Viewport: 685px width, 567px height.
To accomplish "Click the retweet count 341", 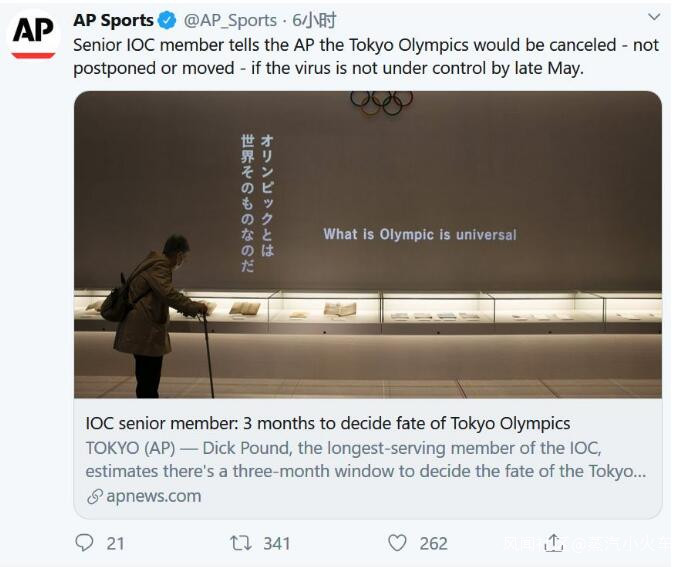I will [277, 543].
